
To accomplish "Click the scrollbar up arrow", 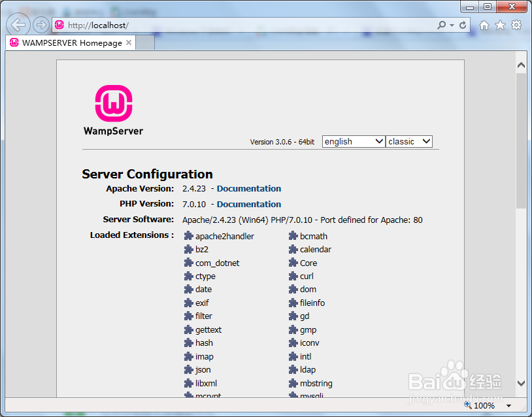I will (x=521, y=65).
